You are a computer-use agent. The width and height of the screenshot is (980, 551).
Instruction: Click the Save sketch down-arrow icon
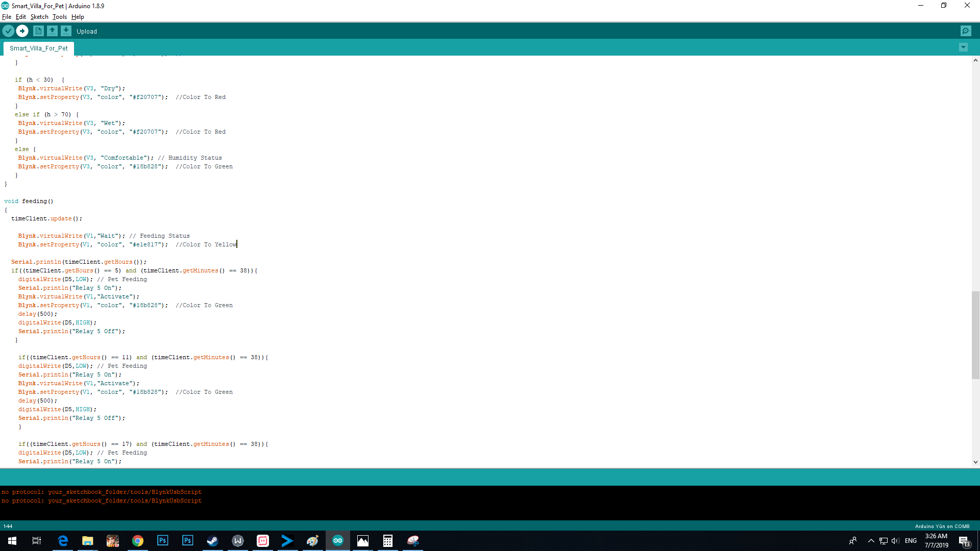pos(66,31)
